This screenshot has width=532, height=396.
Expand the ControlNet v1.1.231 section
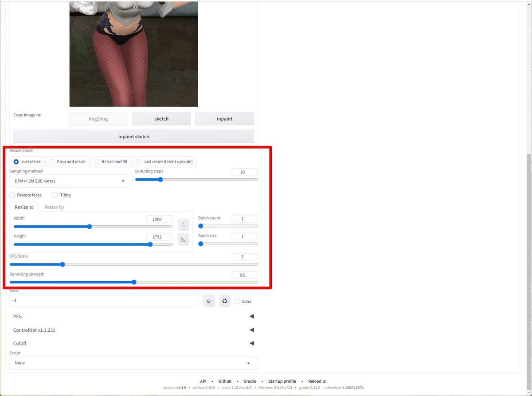(133, 330)
